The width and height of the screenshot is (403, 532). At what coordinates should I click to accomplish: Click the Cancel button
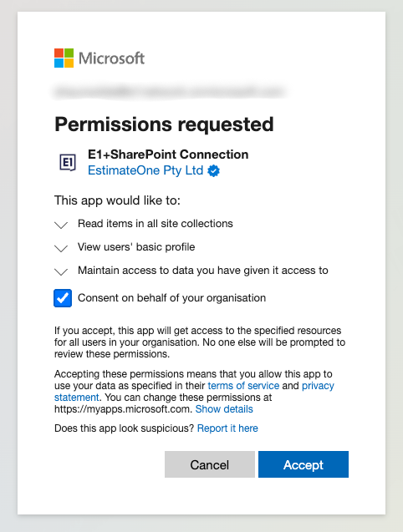pos(210,464)
